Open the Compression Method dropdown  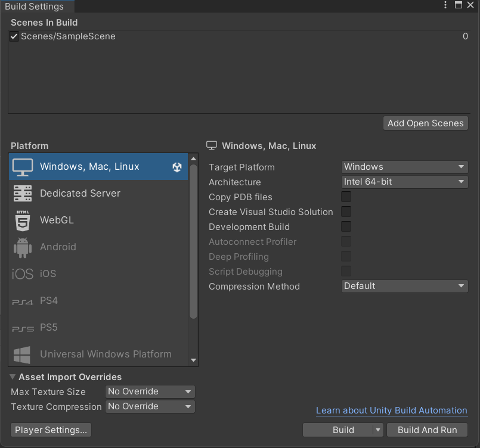(x=404, y=286)
